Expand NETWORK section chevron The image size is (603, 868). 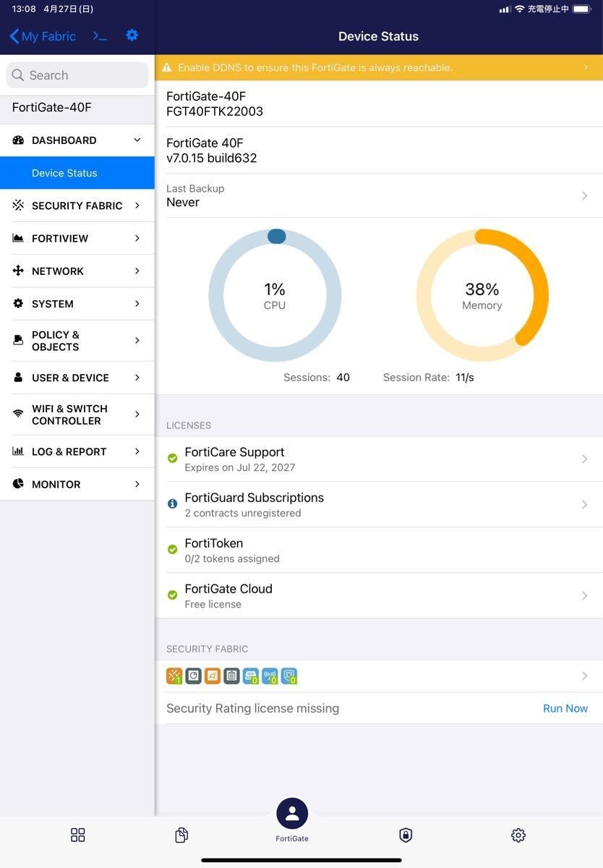(x=137, y=271)
